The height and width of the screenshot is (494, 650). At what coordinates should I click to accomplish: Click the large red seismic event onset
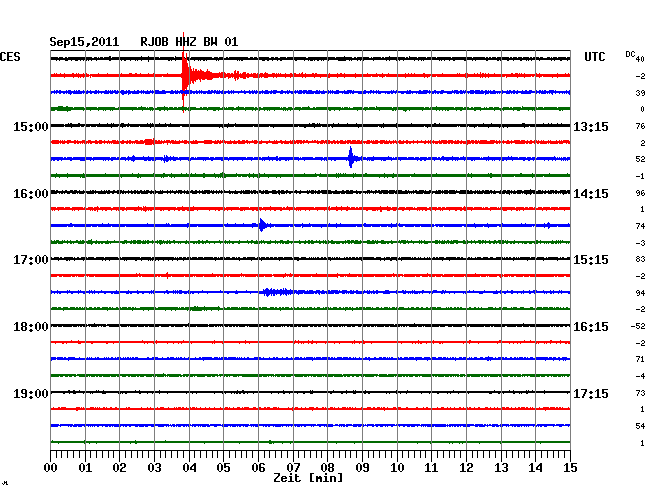pyautogui.click(x=184, y=75)
